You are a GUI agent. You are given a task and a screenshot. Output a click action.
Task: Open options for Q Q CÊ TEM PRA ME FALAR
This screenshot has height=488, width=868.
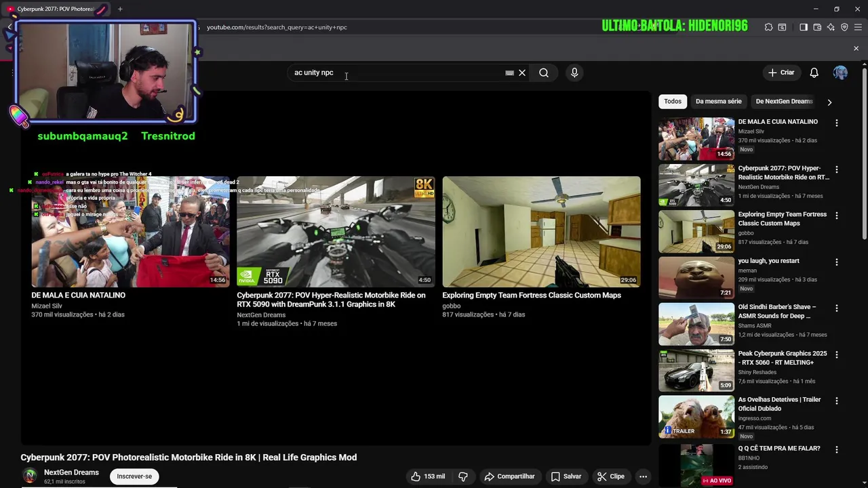coord(836,449)
